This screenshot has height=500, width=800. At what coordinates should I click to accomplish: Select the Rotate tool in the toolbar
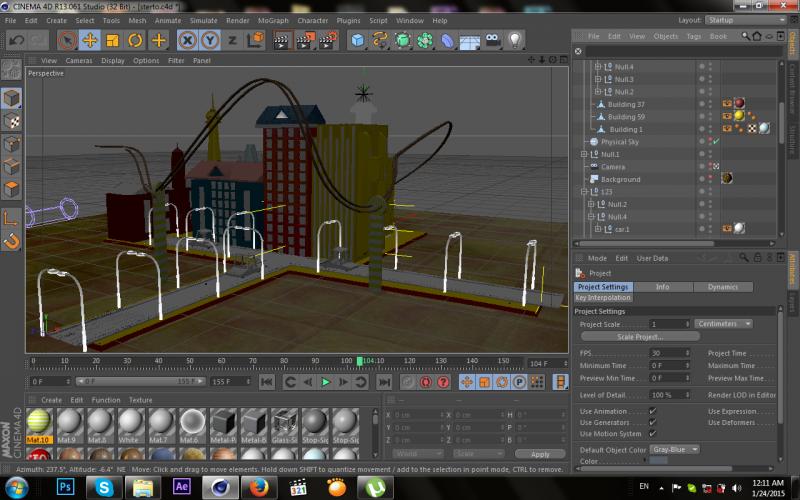[x=135, y=41]
